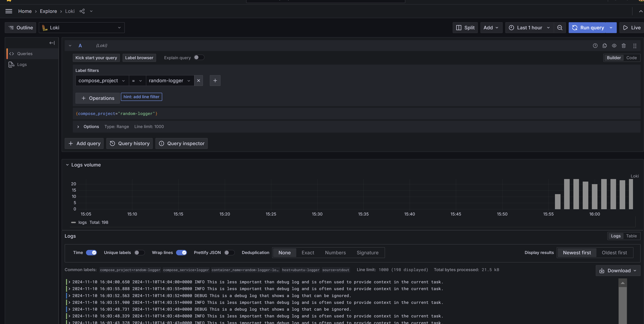Enable the Unique labels switch
Viewport: 644px width, 324px height.
[x=139, y=253]
